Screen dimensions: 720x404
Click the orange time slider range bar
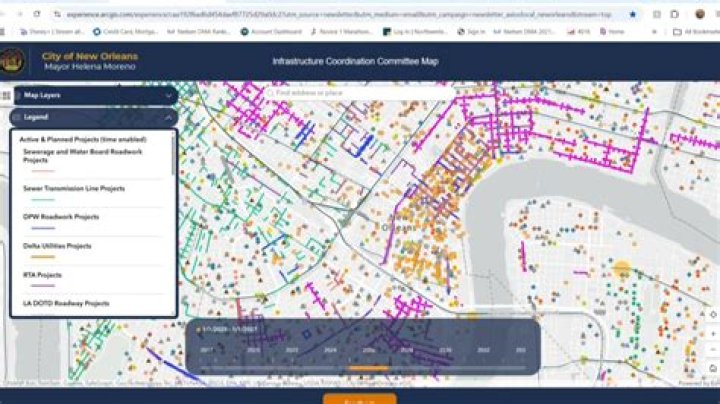tap(368, 368)
